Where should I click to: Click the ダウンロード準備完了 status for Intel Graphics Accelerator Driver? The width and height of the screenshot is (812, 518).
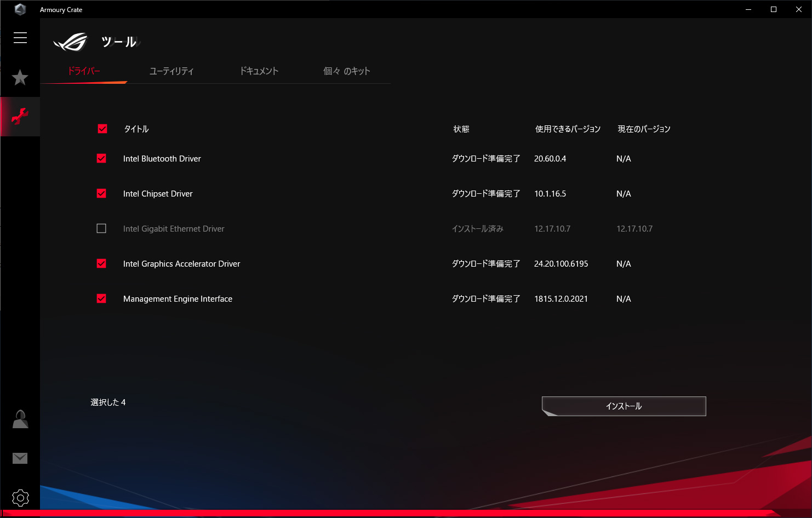486,264
